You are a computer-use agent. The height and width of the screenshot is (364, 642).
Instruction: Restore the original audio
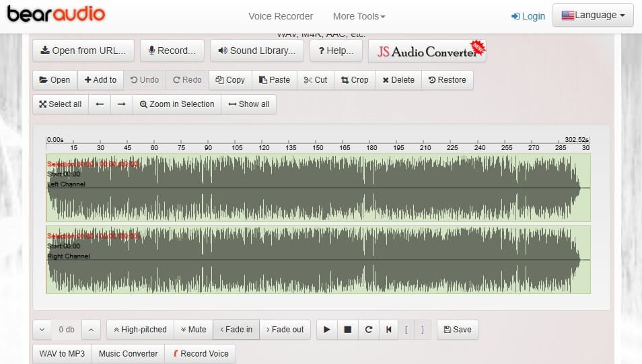tap(447, 80)
